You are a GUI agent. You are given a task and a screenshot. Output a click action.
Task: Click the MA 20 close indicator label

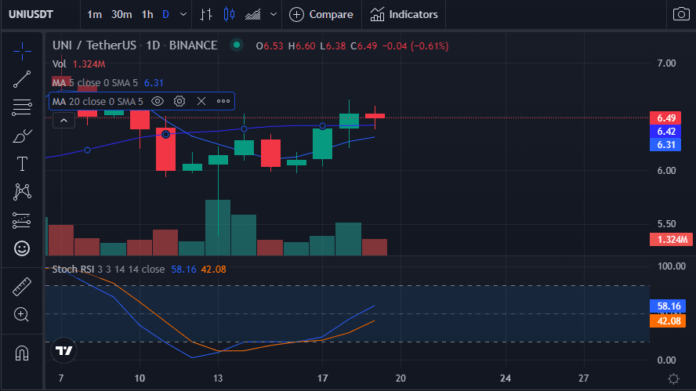pos(97,101)
